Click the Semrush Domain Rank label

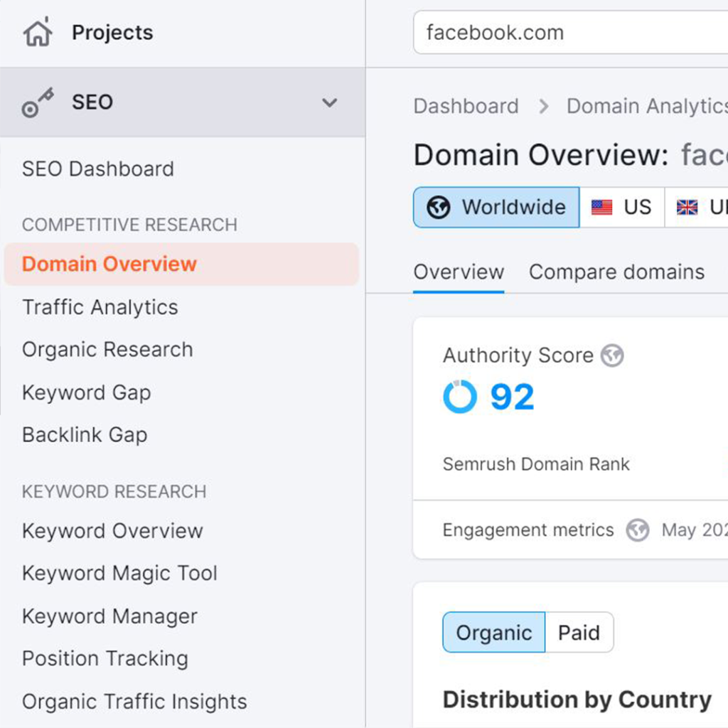coord(536,464)
